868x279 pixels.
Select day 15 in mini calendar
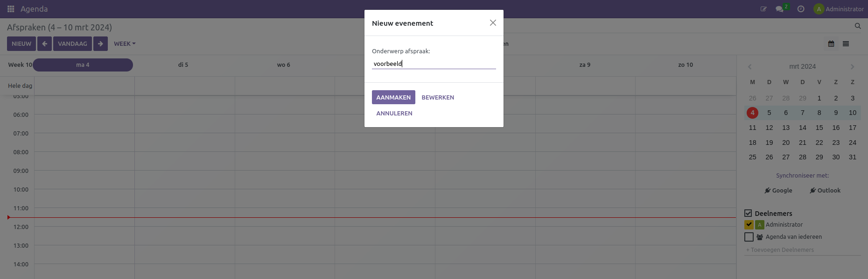[819, 128]
